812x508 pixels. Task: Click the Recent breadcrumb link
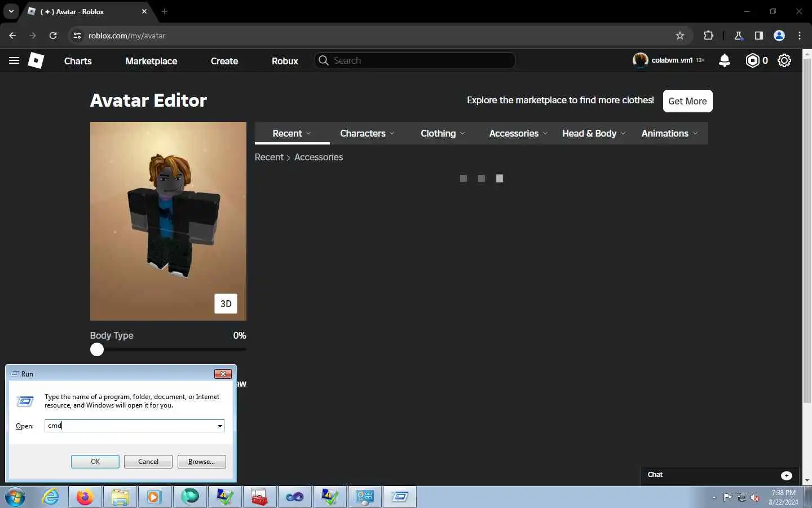pyautogui.click(x=269, y=157)
